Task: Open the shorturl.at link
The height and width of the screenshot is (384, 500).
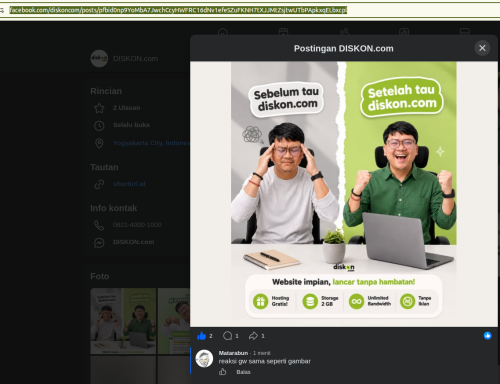Action: pos(129,184)
